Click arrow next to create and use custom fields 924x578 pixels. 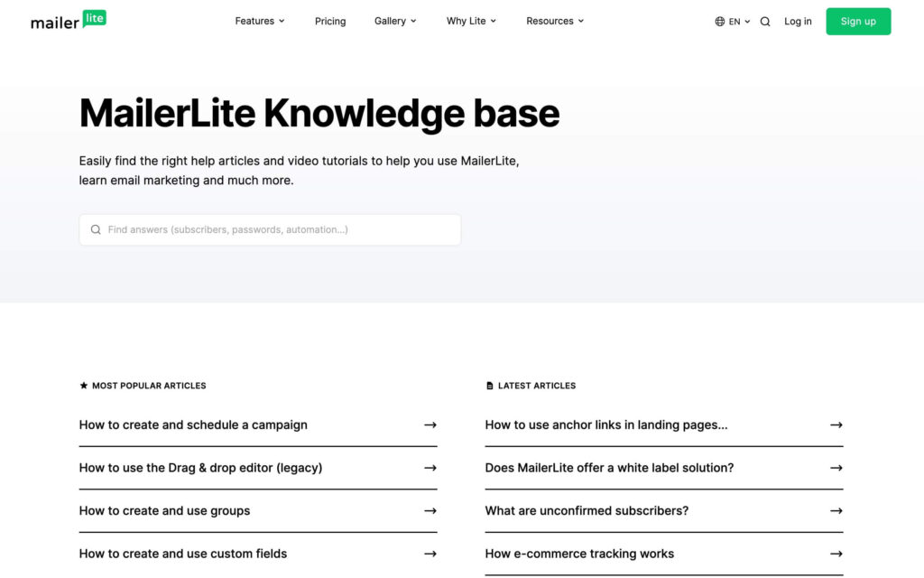pyautogui.click(x=430, y=554)
